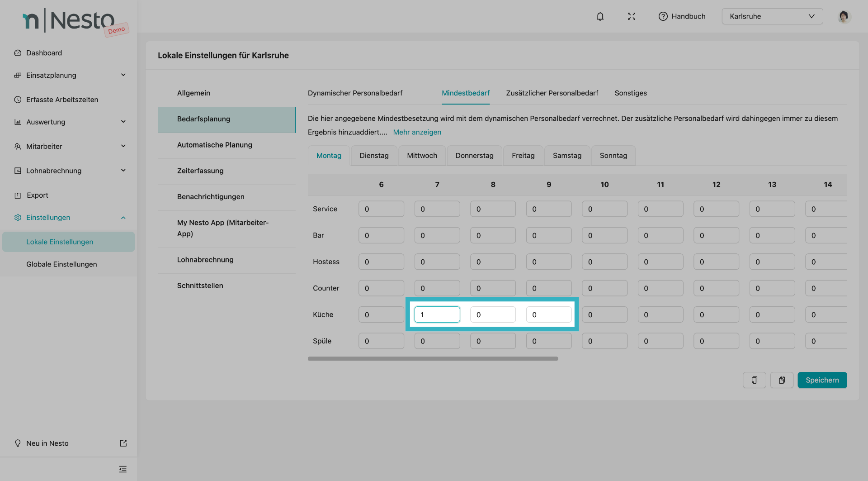The height and width of the screenshot is (481, 868).
Task: Open the Karlsruhe location dropdown
Action: 772,16
